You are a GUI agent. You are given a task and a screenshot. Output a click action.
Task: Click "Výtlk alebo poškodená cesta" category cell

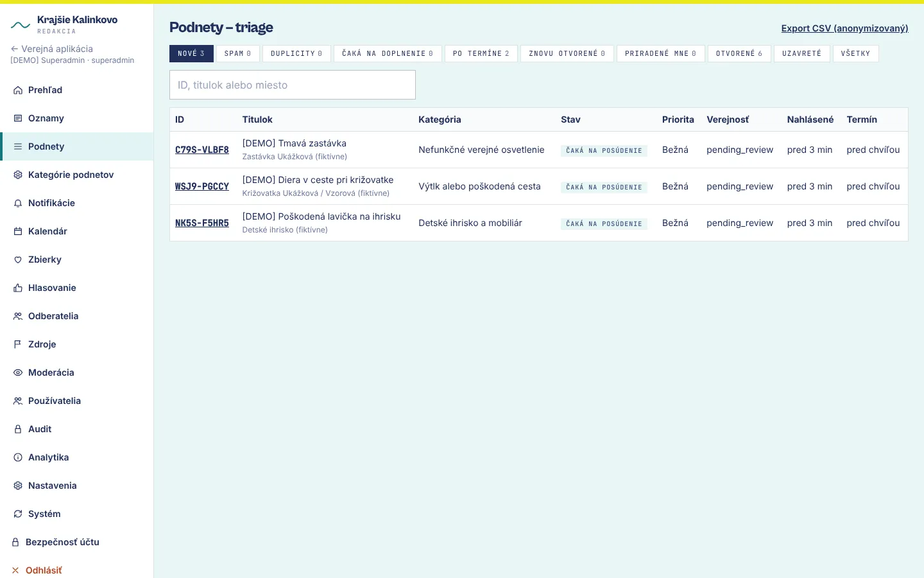pyautogui.click(x=479, y=186)
